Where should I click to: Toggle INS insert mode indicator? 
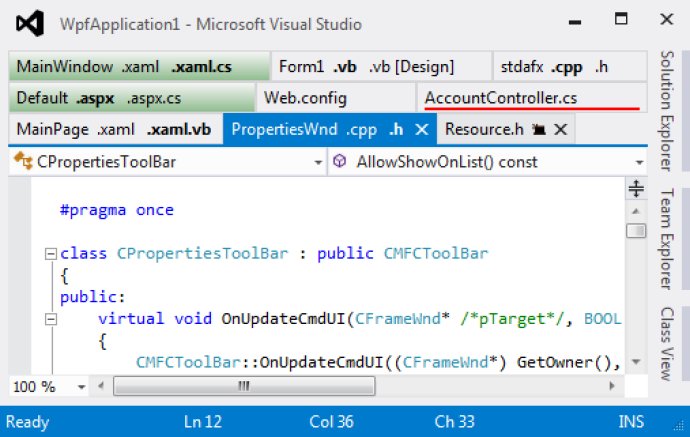point(631,422)
